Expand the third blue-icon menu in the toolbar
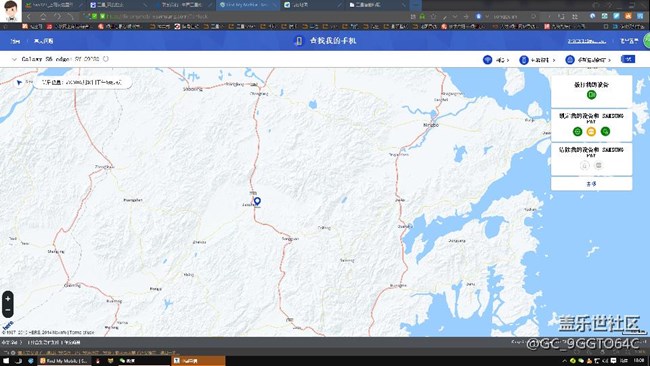This screenshot has width=650, height=366. 588,60
